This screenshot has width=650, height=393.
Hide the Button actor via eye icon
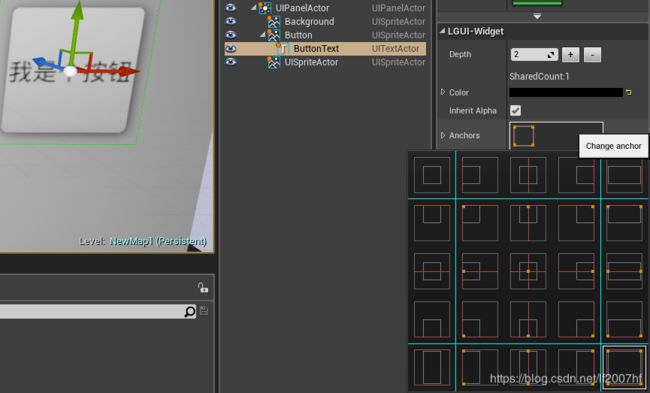click(230, 35)
